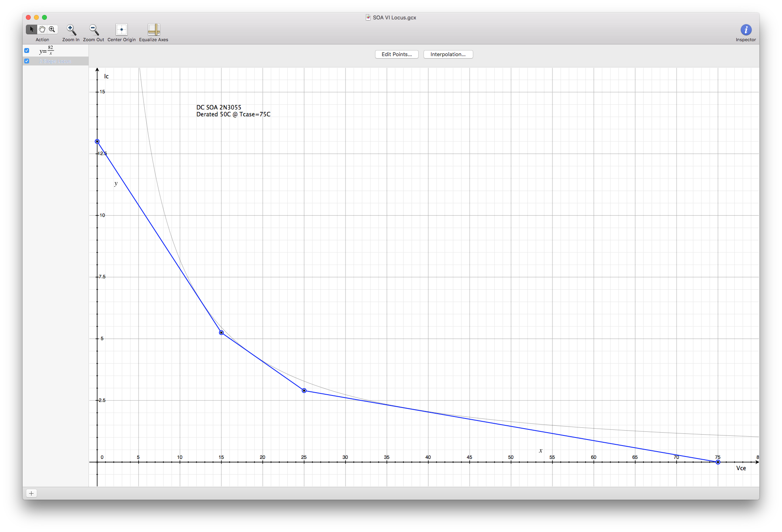Select the 3 Slope Locus row
782x532 pixels.
pos(56,61)
